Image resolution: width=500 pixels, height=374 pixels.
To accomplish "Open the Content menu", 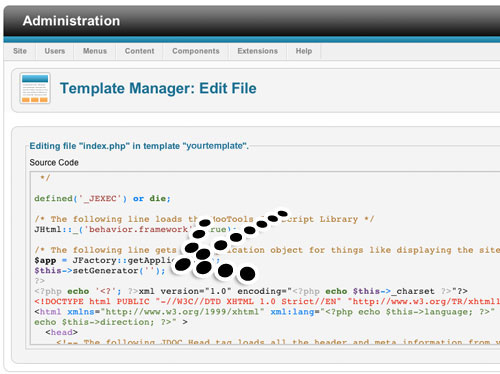I will click(x=139, y=51).
